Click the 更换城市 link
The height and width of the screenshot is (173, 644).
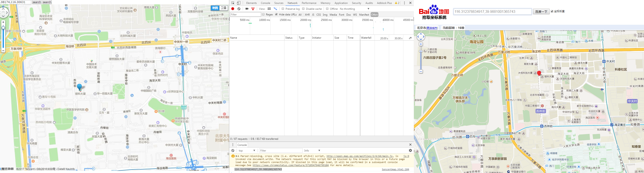(432, 28)
